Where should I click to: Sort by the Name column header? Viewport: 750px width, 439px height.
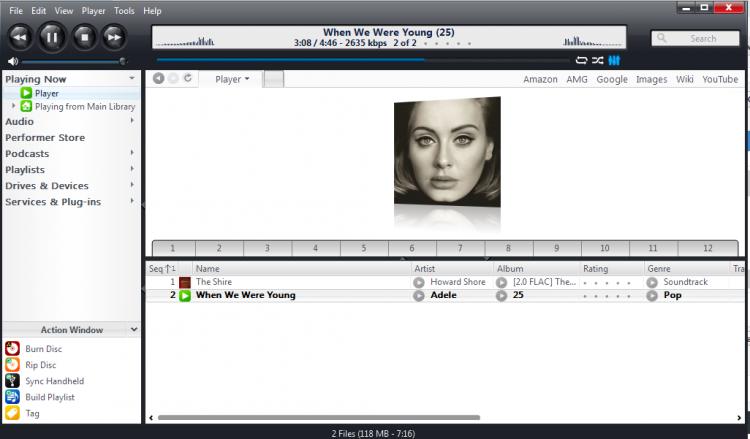tap(301, 269)
